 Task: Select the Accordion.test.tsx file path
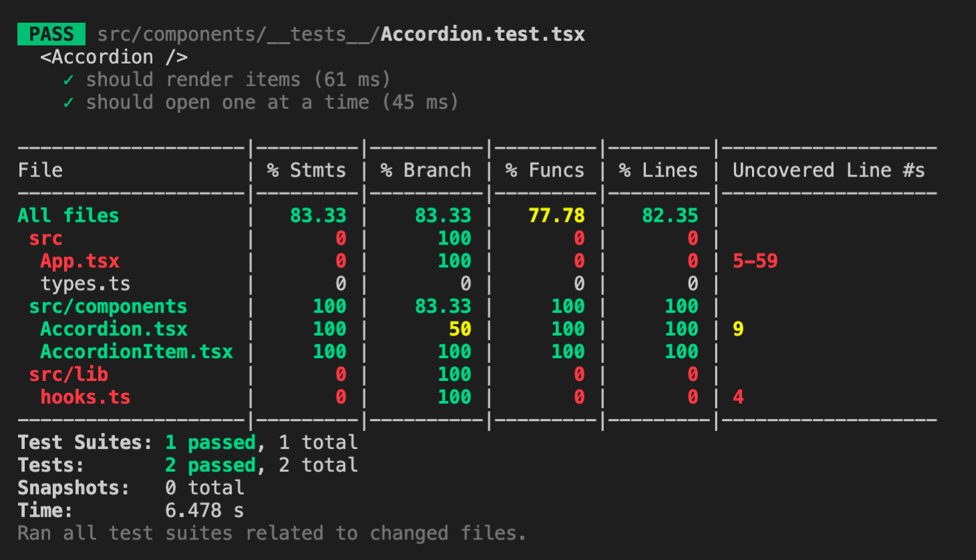(341, 34)
